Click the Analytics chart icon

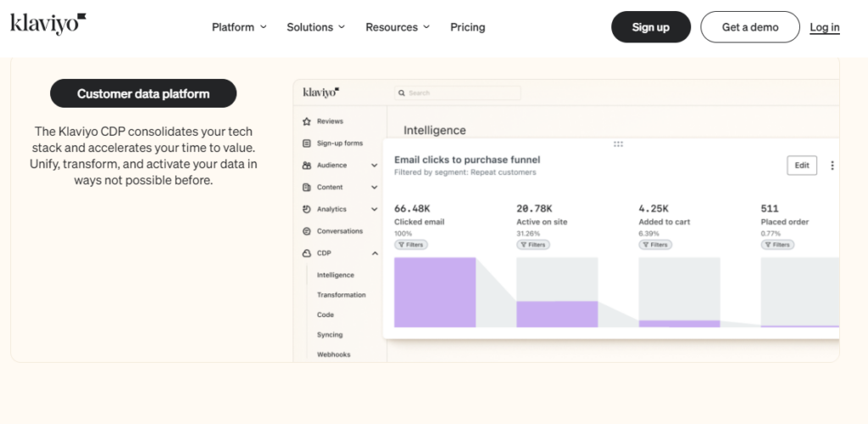pyautogui.click(x=307, y=209)
